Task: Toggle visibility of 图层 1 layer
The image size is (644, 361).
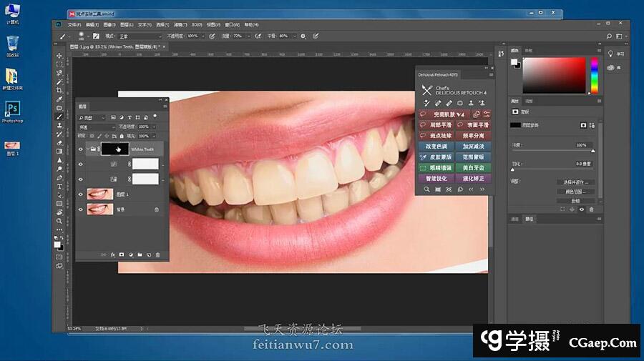Action: (x=80, y=194)
